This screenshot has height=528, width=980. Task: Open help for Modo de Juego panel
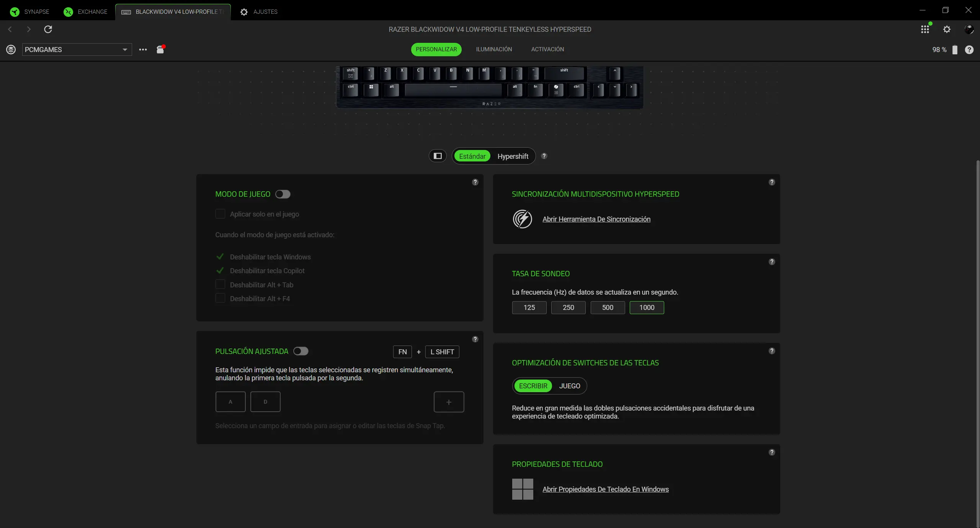(475, 182)
